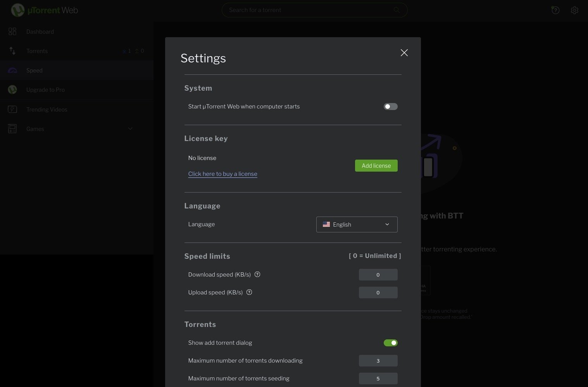Click the Add license button

(376, 165)
